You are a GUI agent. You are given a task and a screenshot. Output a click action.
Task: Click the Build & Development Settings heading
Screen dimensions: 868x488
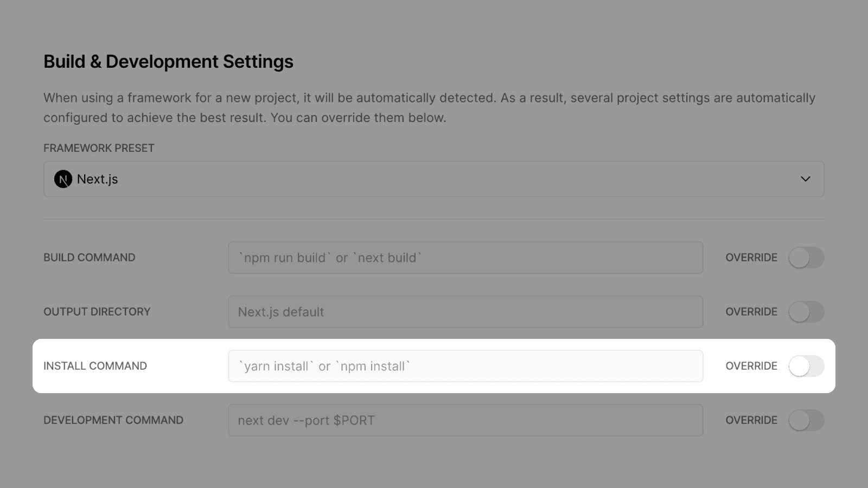(168, 62)
